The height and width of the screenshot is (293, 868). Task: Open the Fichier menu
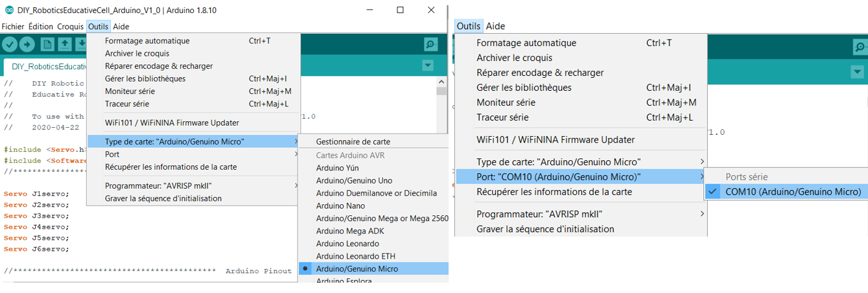[x=13, y=27]
